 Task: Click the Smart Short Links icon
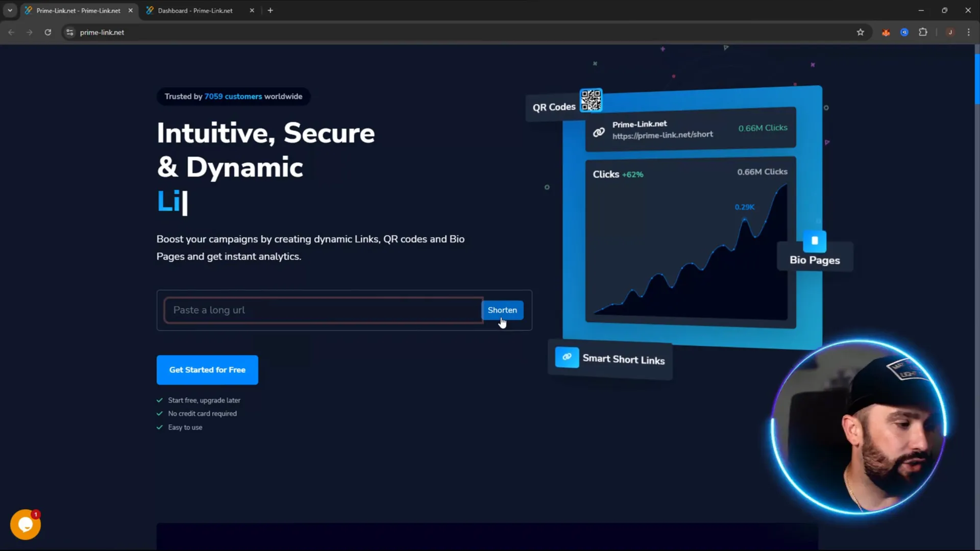[x=567, y=357]
